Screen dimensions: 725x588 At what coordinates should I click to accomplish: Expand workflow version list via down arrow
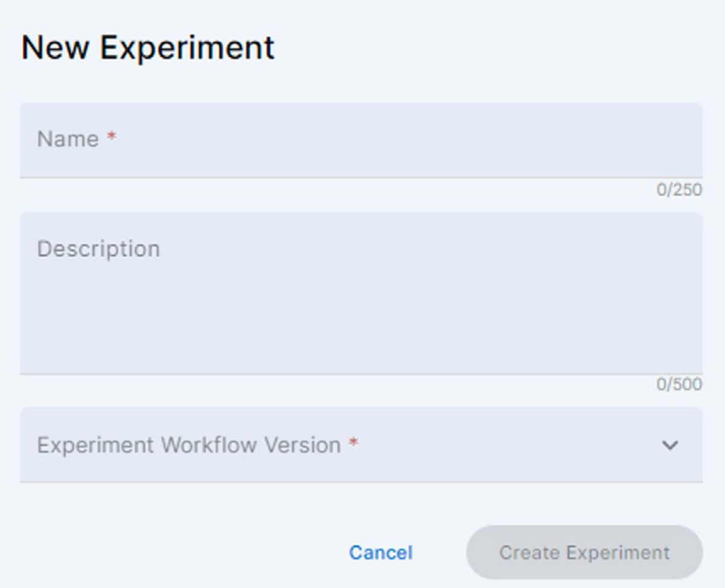[670, 445]
